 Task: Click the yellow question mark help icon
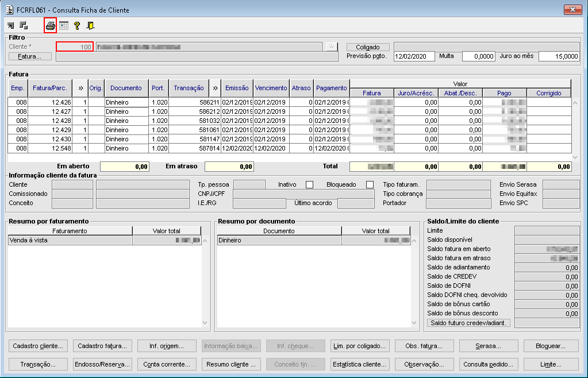[77, 25]
